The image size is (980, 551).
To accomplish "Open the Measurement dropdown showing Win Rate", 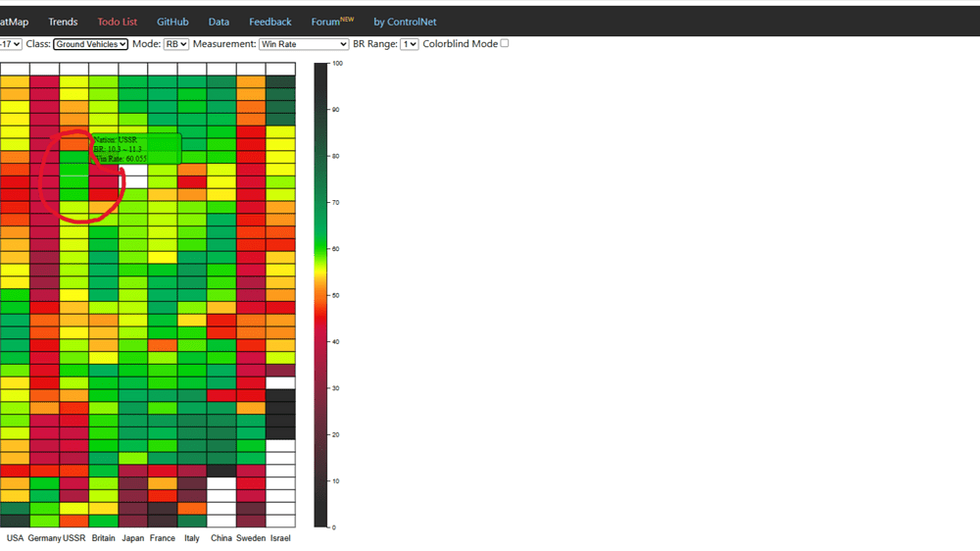I will point(303,44).
